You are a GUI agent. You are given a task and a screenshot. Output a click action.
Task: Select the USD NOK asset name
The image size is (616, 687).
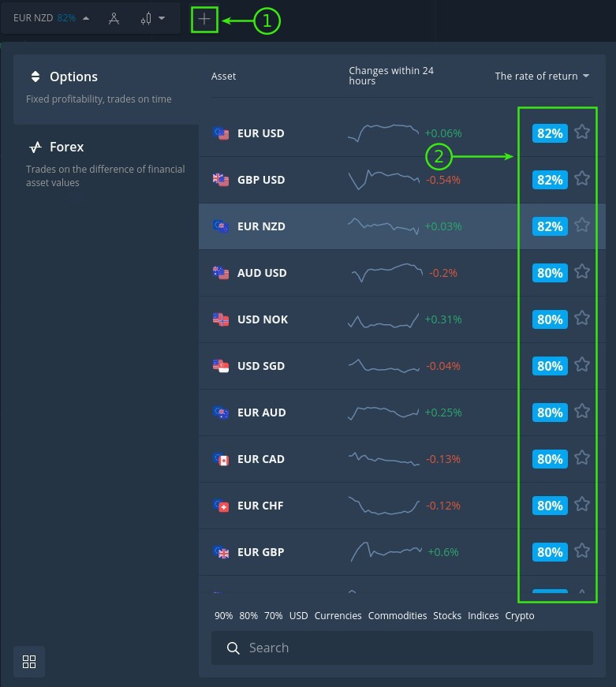263,319
